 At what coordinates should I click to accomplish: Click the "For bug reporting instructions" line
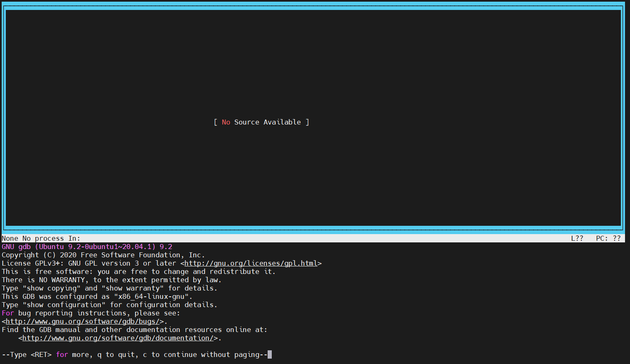[91, 313]
